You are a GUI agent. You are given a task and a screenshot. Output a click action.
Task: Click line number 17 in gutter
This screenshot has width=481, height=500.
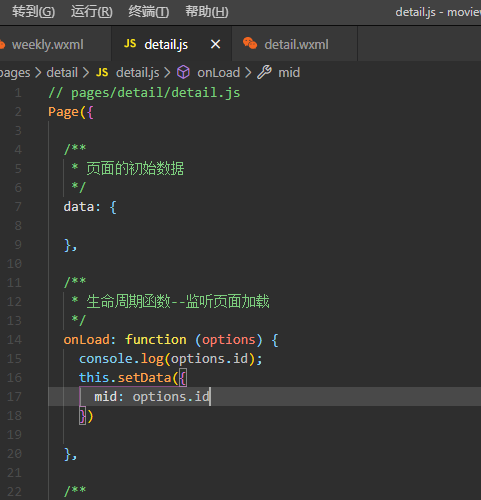pos(14,397)
